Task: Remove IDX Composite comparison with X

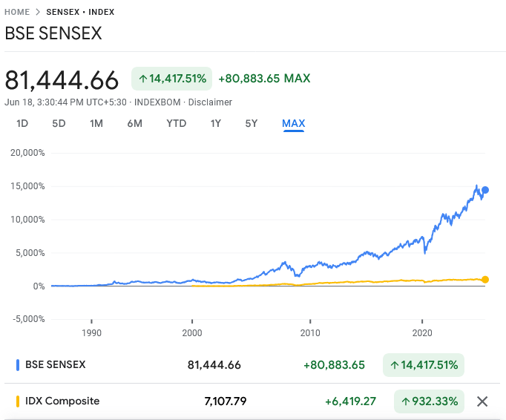Action: (482, 401)
